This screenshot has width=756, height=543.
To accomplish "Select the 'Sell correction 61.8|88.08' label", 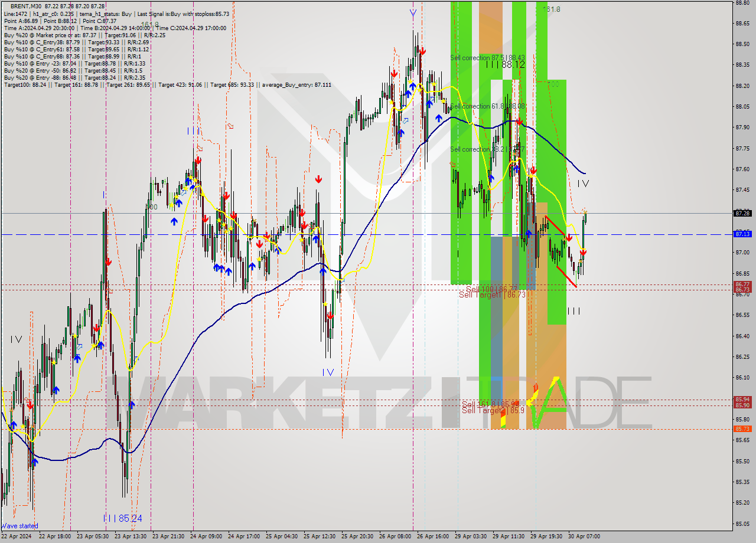I will [487, 106].
